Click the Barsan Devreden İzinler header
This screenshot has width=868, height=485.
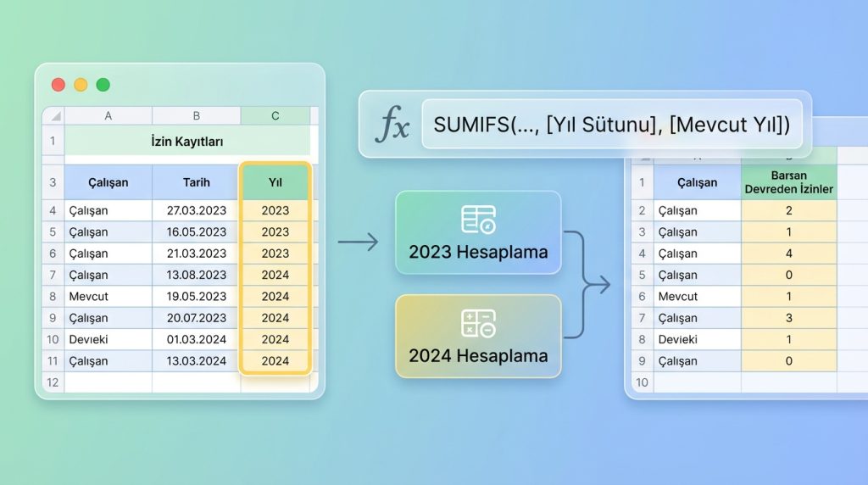tap(788, 182)
